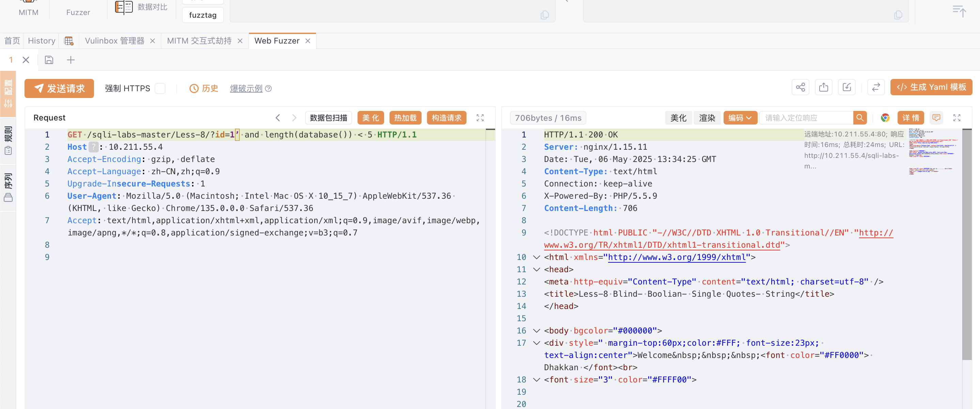Screen dimensions: 980x409
Task: Click the share icon in toolbar
Action: tap(800, 87)
